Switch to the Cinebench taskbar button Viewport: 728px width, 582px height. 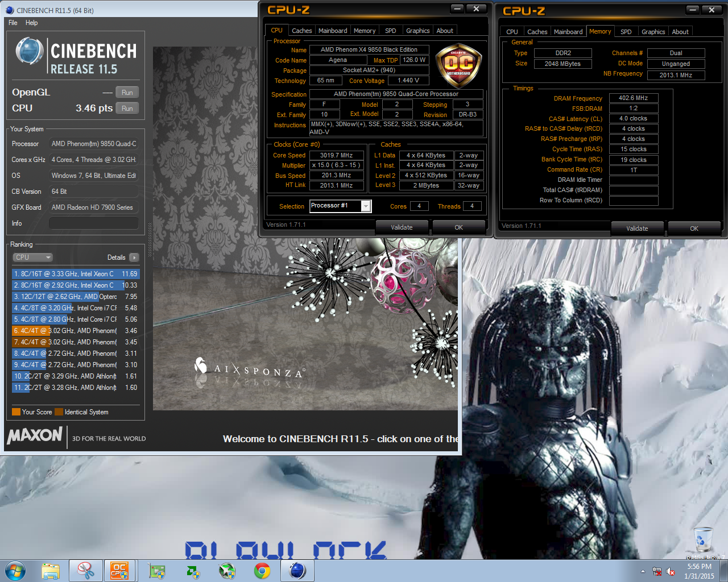297,571
